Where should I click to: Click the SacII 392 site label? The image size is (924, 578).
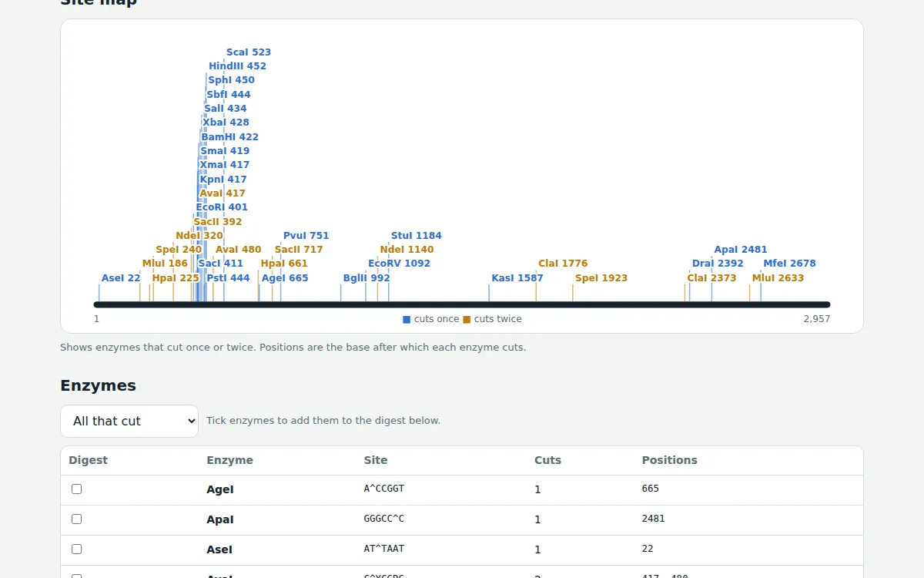(x=218, y=222)
